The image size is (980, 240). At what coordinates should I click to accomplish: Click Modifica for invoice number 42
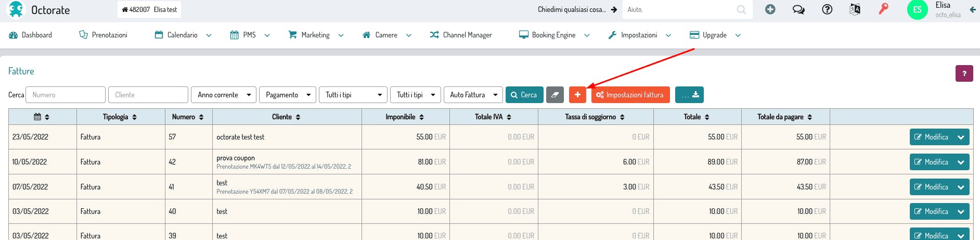click(x=931, y=162)
